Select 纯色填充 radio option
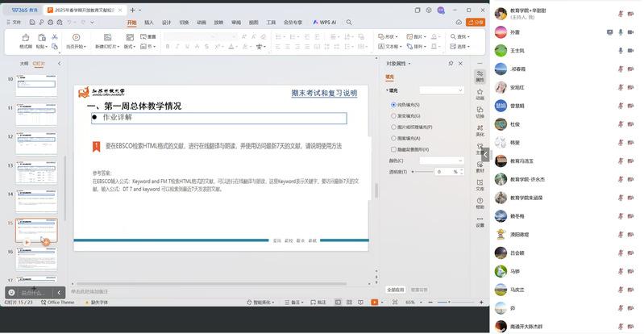This screenshot has width=644, height=334. (393, 105)
